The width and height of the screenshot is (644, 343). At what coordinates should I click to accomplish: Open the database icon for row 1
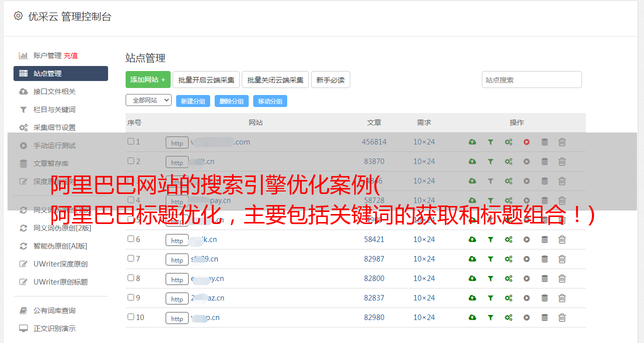tap(544, 142)
